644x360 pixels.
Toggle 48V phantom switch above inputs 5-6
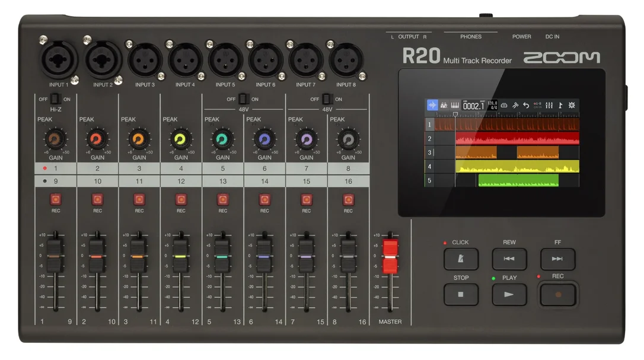244,98
